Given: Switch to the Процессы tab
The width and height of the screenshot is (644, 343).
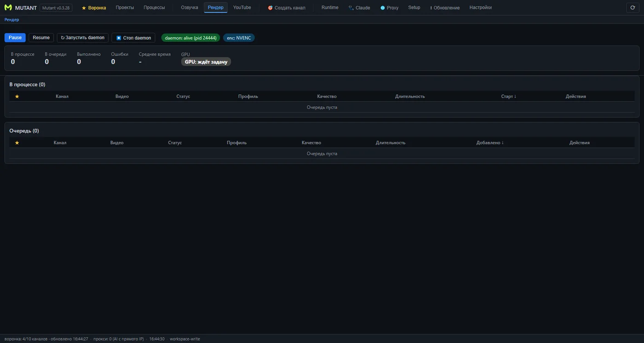Looking at the screenshot, I should pyautogui.click(x=154, y=8).
